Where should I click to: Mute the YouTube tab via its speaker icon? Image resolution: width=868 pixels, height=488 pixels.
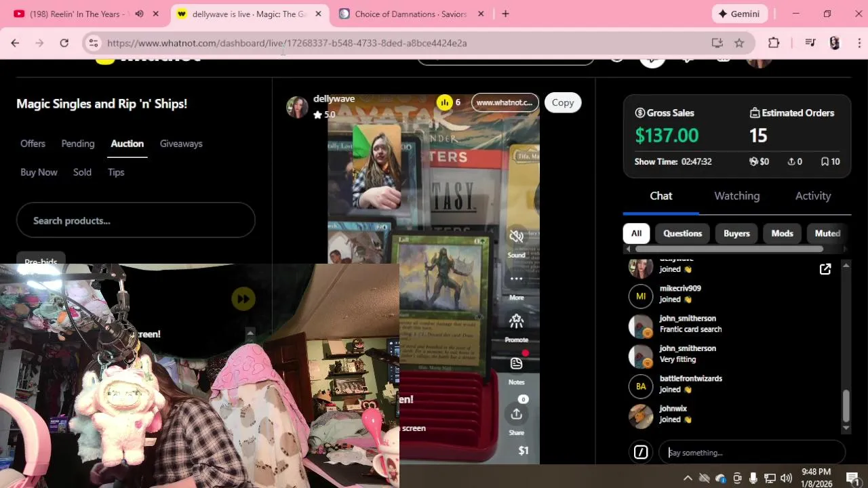click(x=139, y=14)
